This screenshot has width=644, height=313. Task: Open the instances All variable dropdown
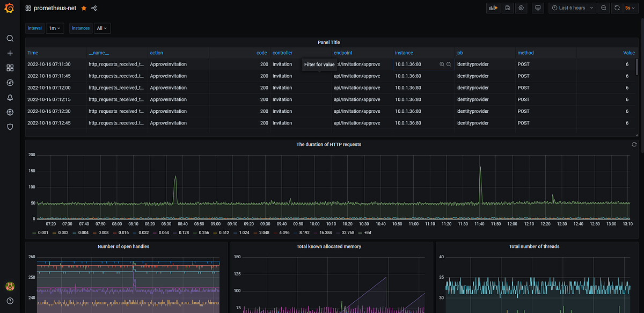point(103,28)
